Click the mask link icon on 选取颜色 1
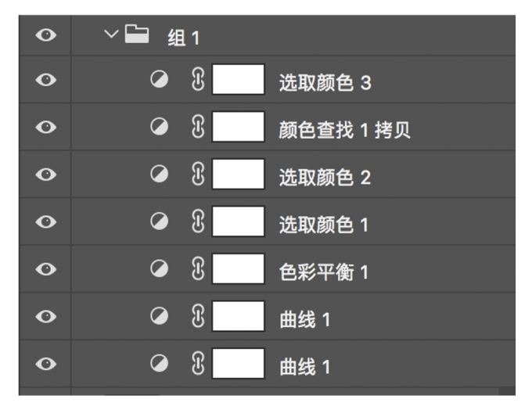Screen dimensions: 532x410 coord(197,222)
